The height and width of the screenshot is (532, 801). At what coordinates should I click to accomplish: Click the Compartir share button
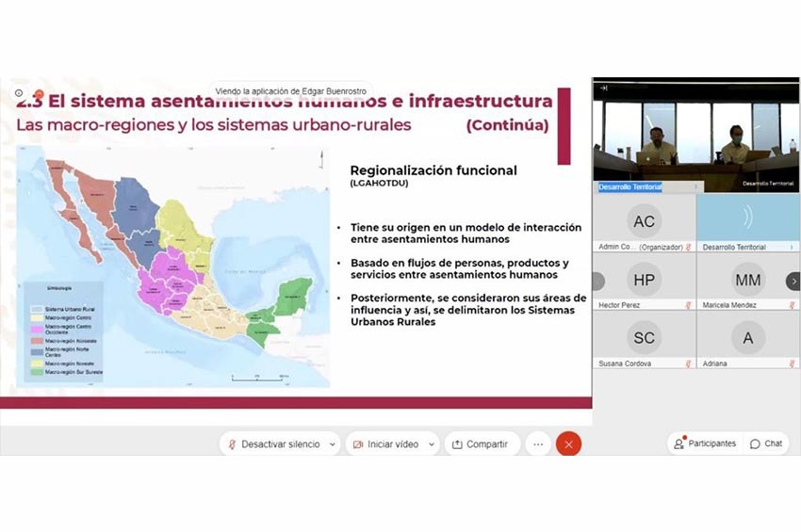pos(481,444)
